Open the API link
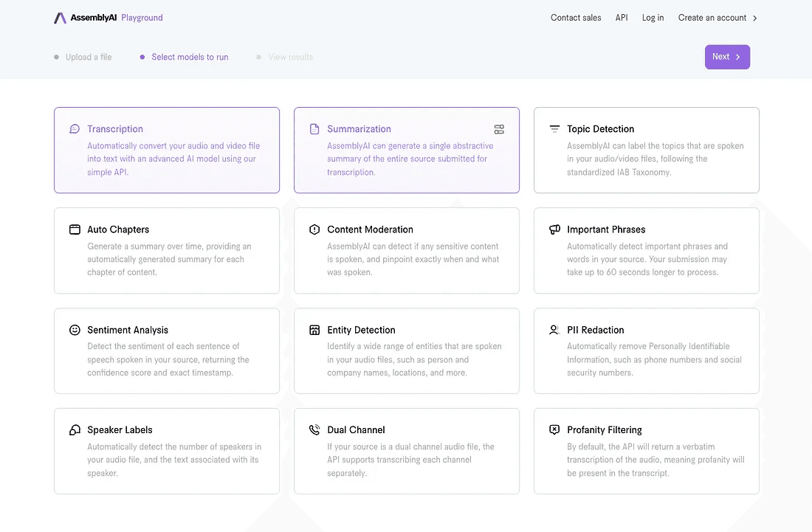812x532 pixels. 622,18
